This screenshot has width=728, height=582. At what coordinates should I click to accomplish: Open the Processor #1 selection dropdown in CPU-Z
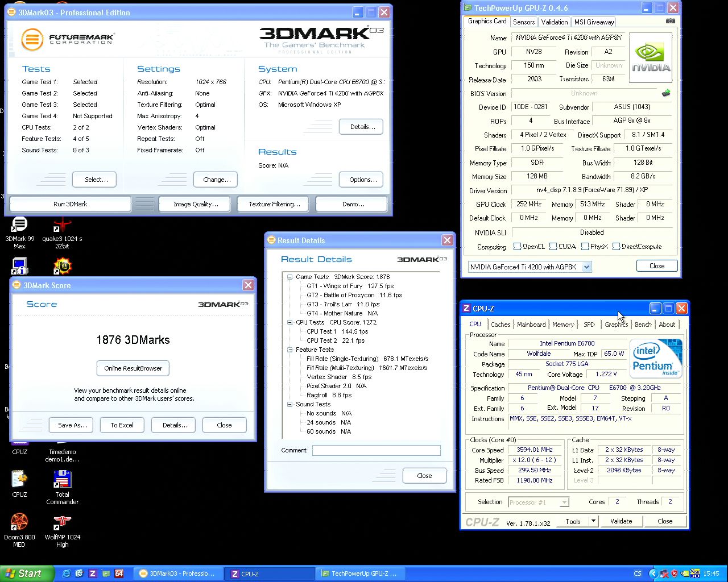click(x=564, y=502)
